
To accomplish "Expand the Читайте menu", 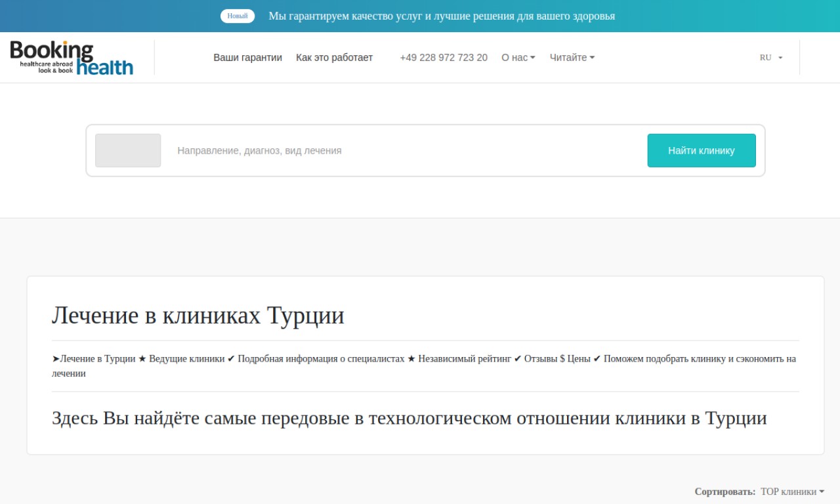I will [572, 58].
